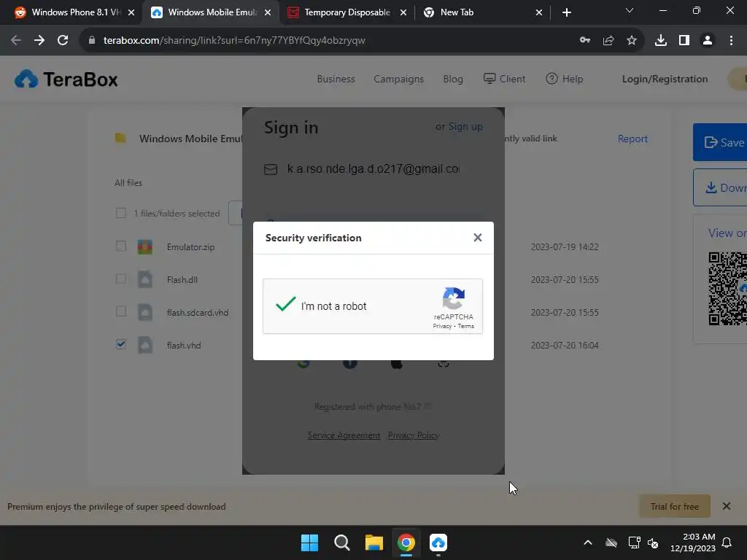Open the Chrome profile icon
The width and height of the screenshot is (747, 560).
(708, 41)
